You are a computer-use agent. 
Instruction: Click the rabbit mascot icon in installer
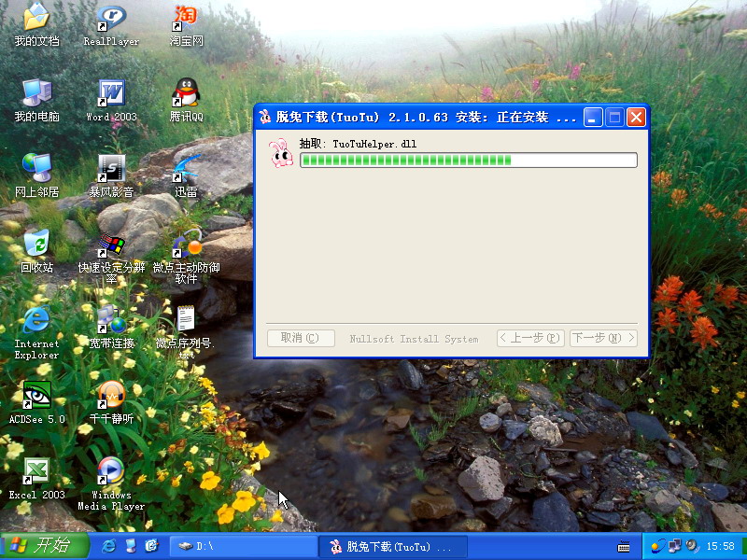[x=280, y=153]
